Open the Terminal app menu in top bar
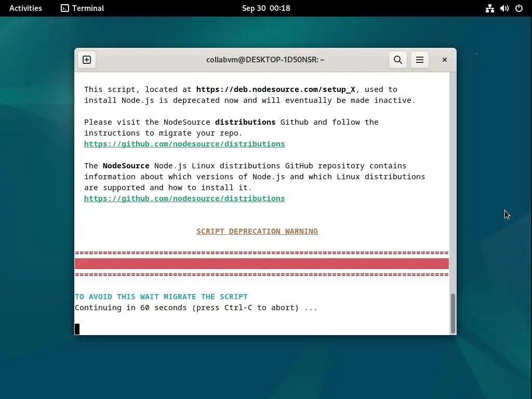 (83, 8)
